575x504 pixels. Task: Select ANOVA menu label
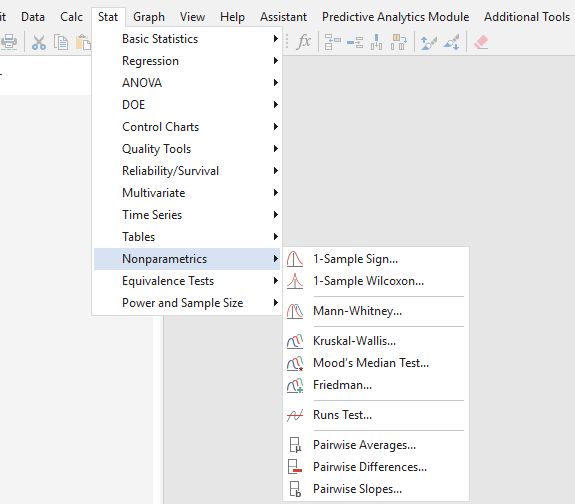click(142, 83)
